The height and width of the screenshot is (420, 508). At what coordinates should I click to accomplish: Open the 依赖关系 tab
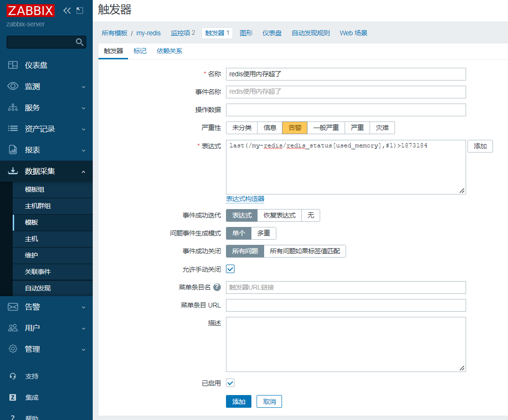(169, 51)
